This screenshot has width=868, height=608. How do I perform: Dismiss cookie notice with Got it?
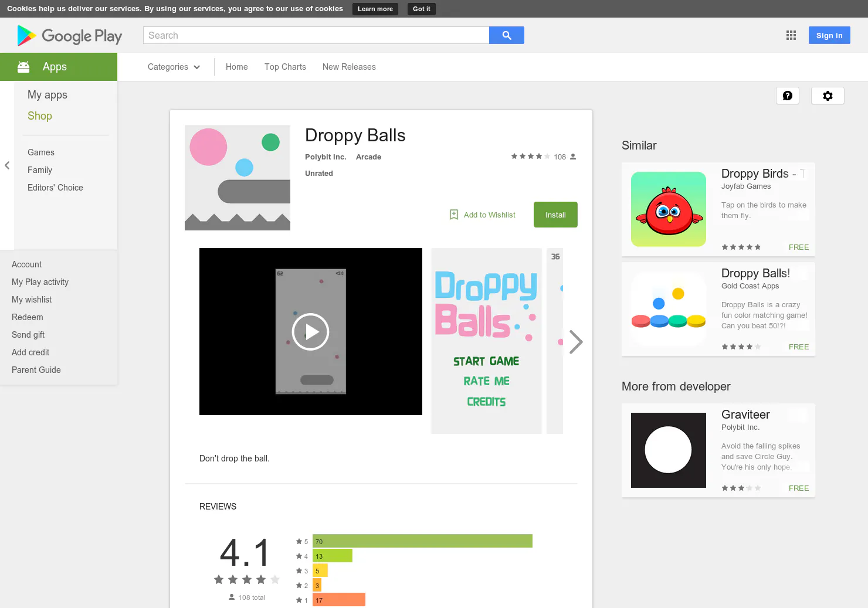(x=422, y=9)
